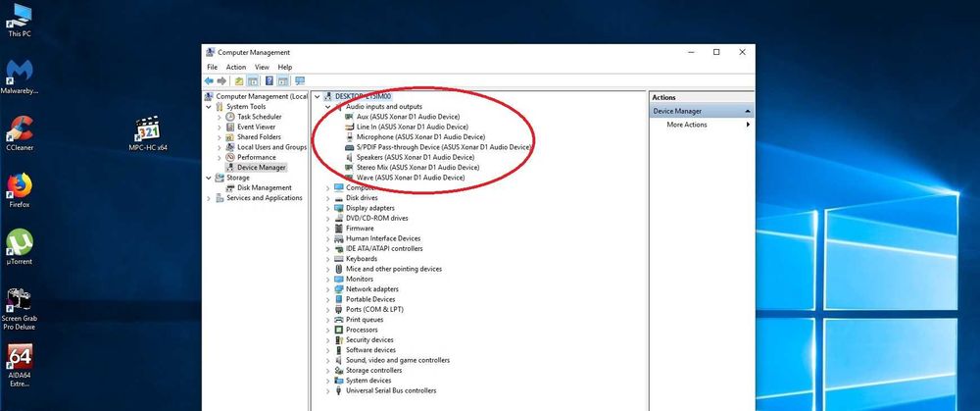Click the Portable Devices category icon
980x411 pixels.
coord(339,299)
